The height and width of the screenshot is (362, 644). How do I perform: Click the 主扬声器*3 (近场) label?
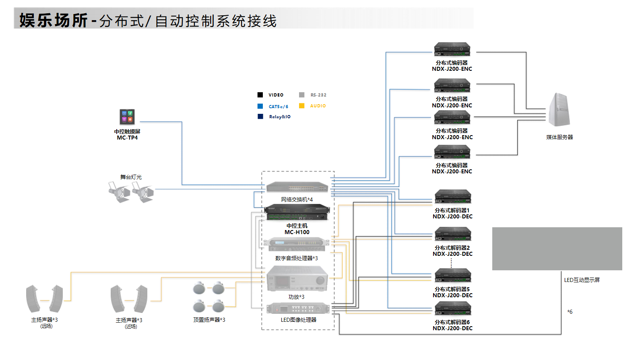[x=129, y=323]
